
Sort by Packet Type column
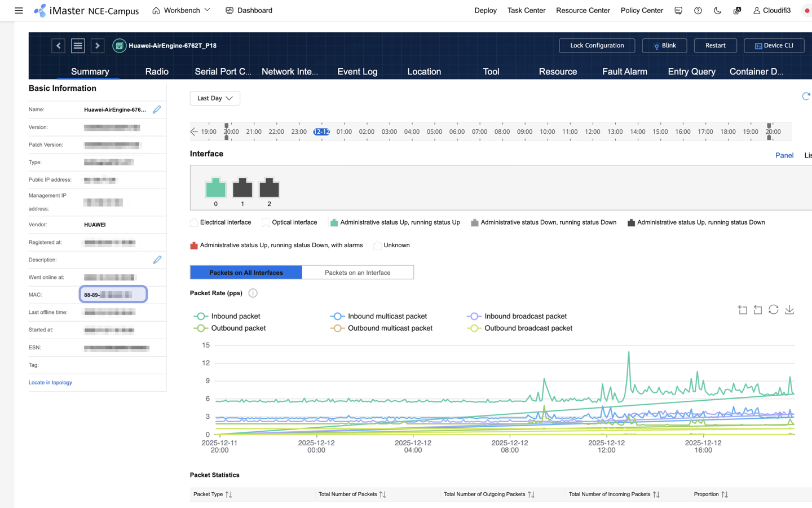point(228,494)
